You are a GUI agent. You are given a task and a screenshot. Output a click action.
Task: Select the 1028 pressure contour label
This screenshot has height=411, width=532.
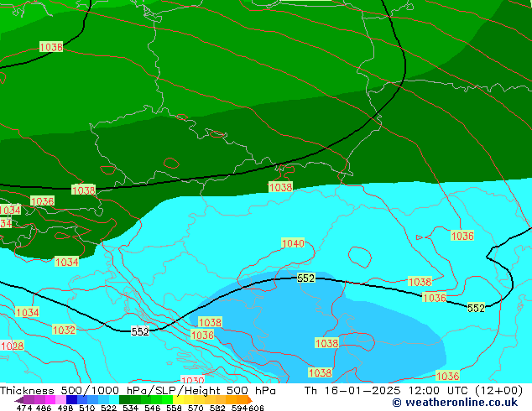[x=13, y=346]
